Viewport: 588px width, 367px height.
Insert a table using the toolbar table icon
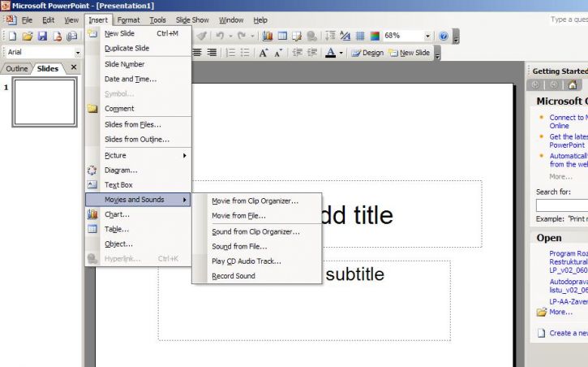282,36
